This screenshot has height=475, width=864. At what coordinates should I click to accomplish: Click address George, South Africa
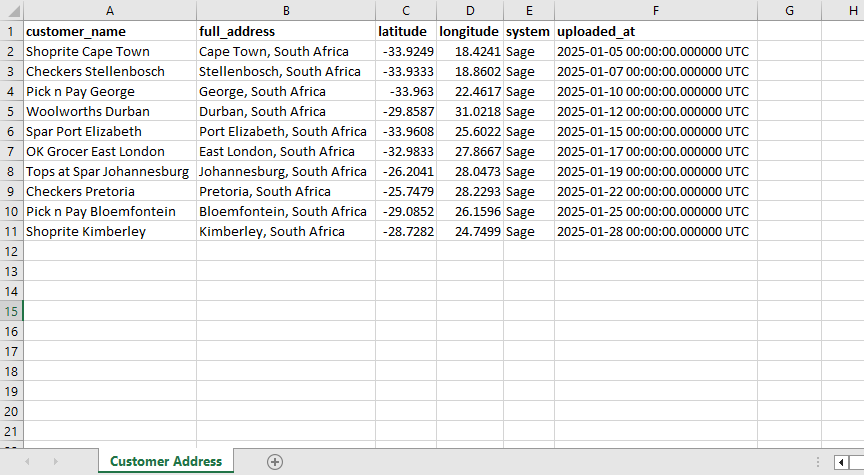tap(286, 91)
